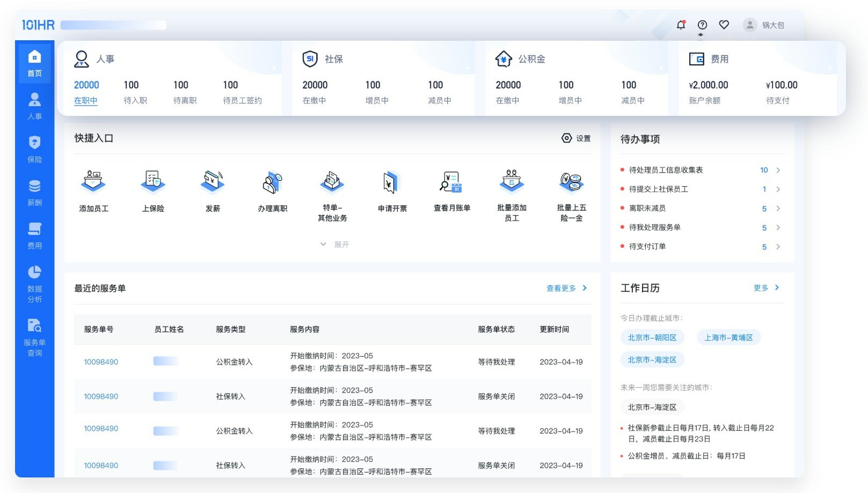Go to 薪酬 in the sidebar
The width and height of the screenshot is (868, 493).
pos(34,193)
